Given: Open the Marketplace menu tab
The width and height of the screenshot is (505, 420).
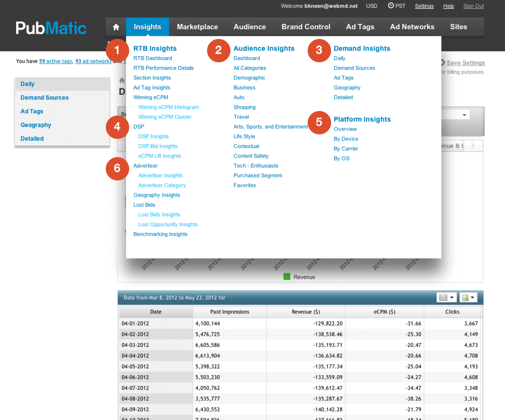Looking at the screenshot, I should 197,27.
